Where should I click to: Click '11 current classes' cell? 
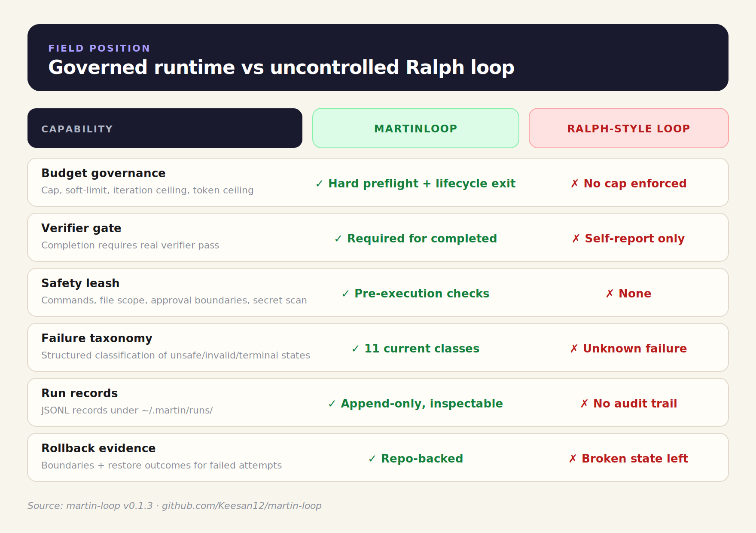pyautogui.click(x=415, y=349)
